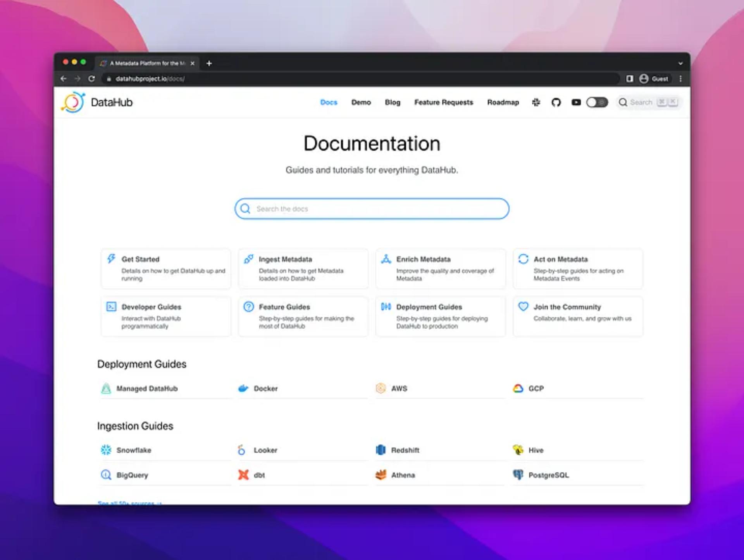The image size is (744, 560).
Task: Open a new browser tab
Action: [x=209, y=63]
